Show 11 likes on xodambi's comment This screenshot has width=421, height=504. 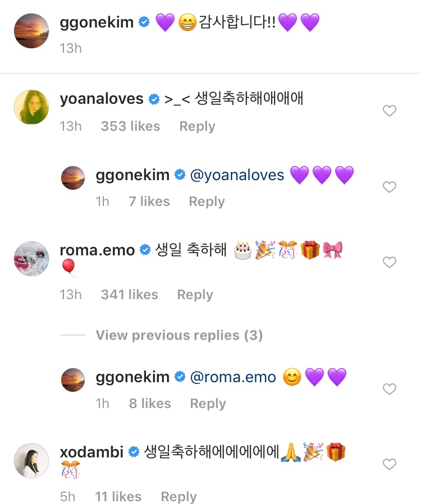pyautogui.click(x=118, y=497)
